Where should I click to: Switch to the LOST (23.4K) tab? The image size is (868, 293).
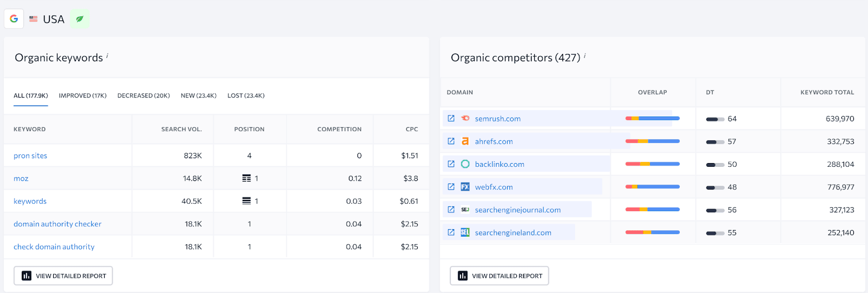point(246,95)
